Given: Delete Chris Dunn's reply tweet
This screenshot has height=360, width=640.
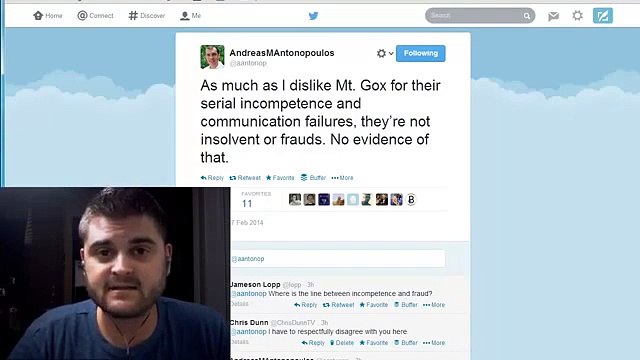Looking at the screenshot, I should pyautogui.click(x=342, y=343).
